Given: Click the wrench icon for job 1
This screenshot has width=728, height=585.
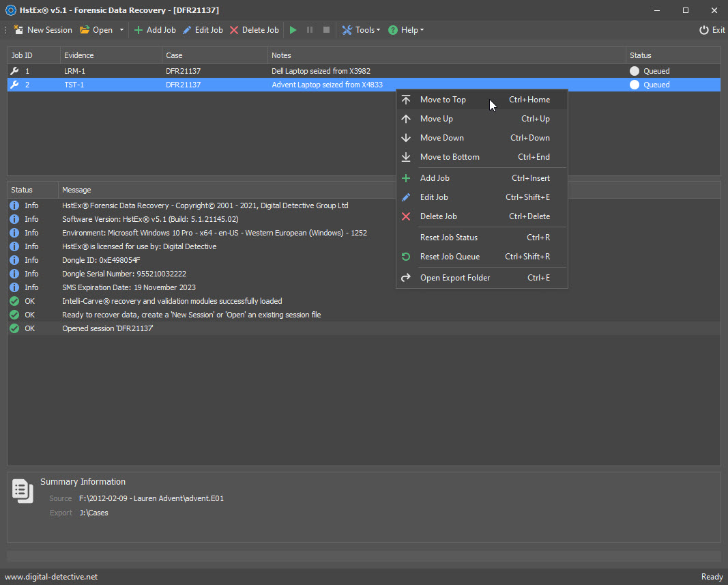Looking at the screenshot, I should [x=15, y=70].
